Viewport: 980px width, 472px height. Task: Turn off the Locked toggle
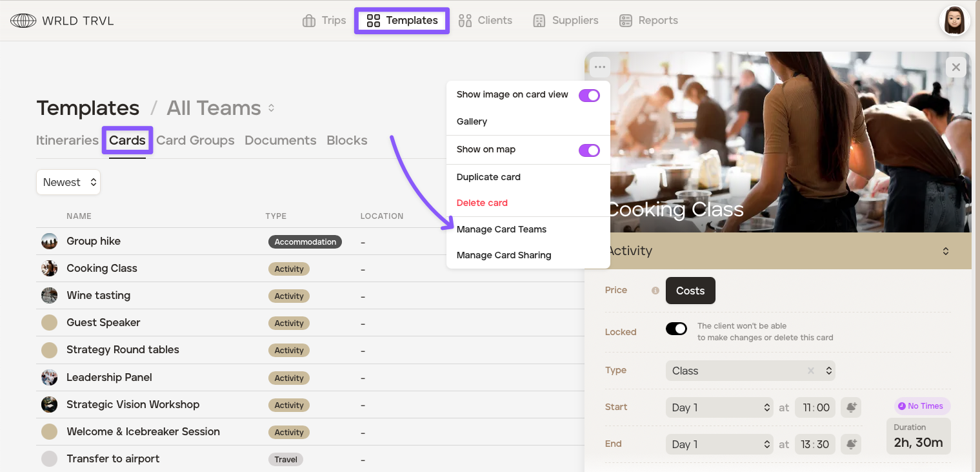pyautogui.click(x=676, y=329)
